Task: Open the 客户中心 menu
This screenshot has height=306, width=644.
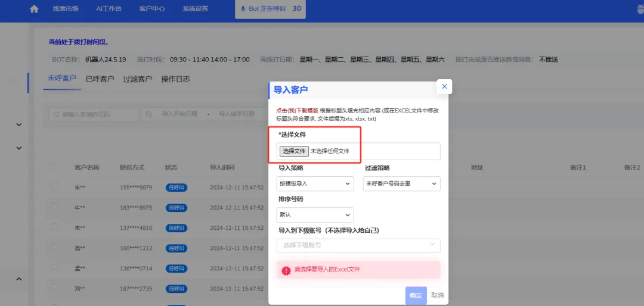Action: click(152, 8)
